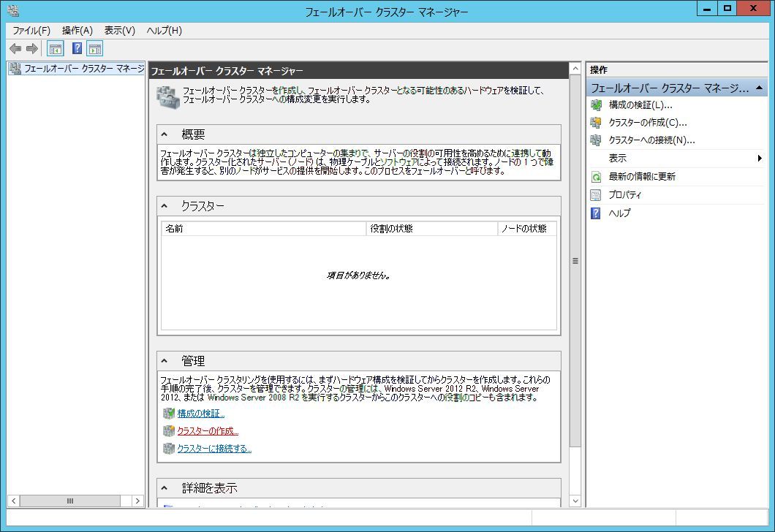Click the green refresh icon for 最新の情報に更新

pyautogui.click(x=596, y=177)
